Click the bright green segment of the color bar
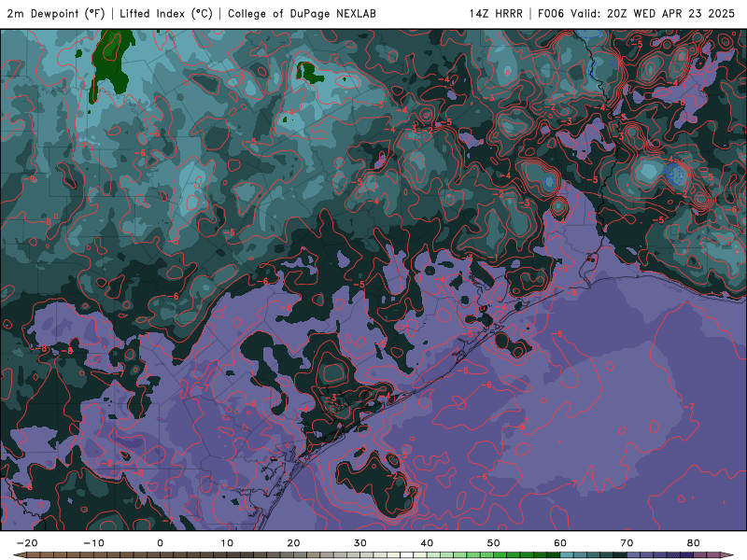Screen dimensions: 747x560 [500, 555]
